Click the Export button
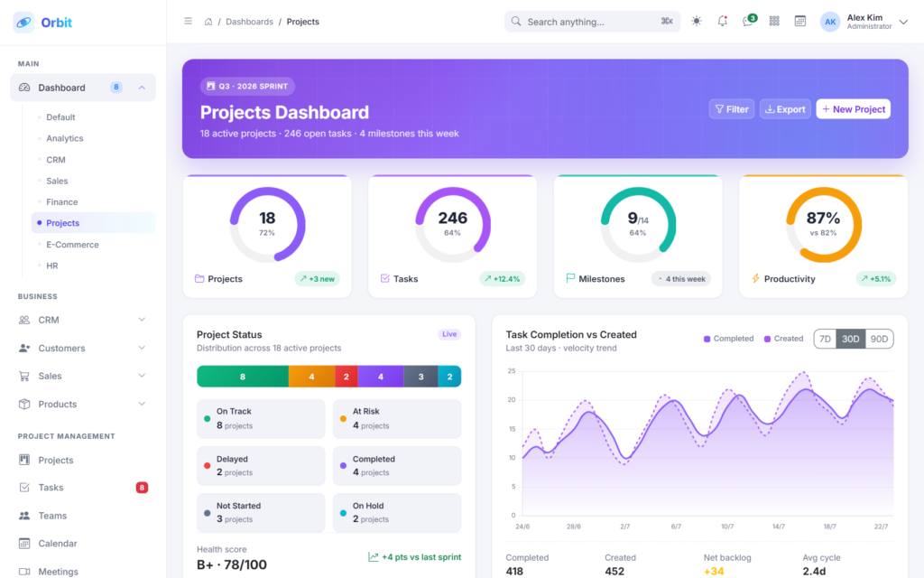The width and height of the screenshot is (924, 578). pos(785,109)
